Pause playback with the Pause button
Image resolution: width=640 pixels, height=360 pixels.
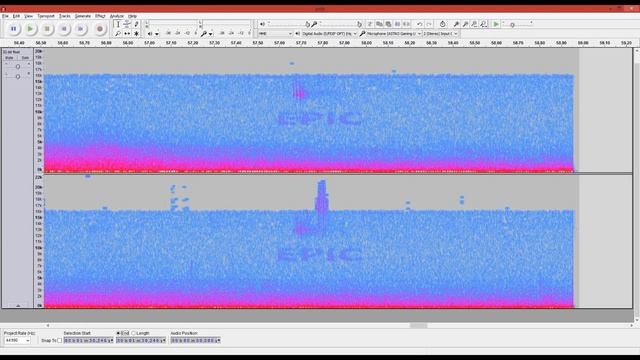13,29
